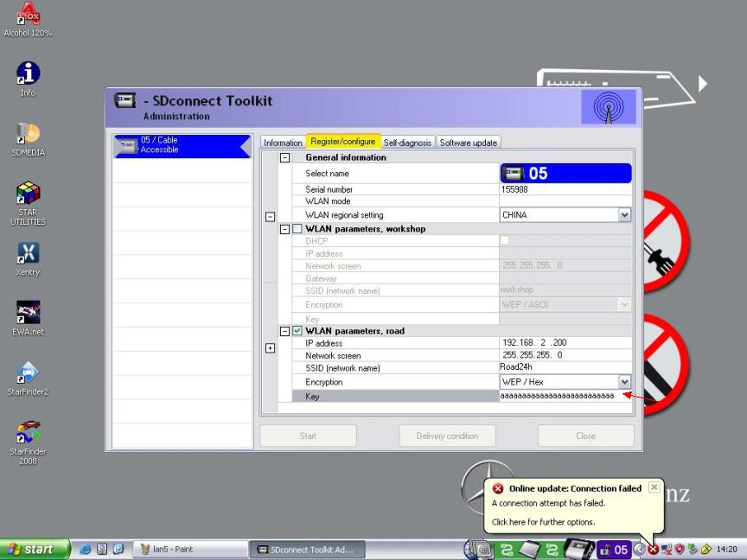
Task: Expand the outer plus node beside road IP address
Action: (270, 348)
